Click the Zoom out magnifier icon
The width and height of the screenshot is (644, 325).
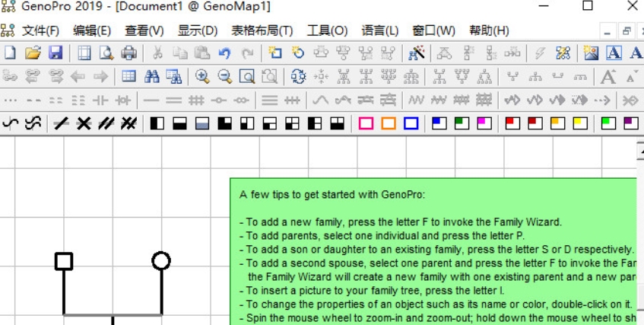coord(224,77)
